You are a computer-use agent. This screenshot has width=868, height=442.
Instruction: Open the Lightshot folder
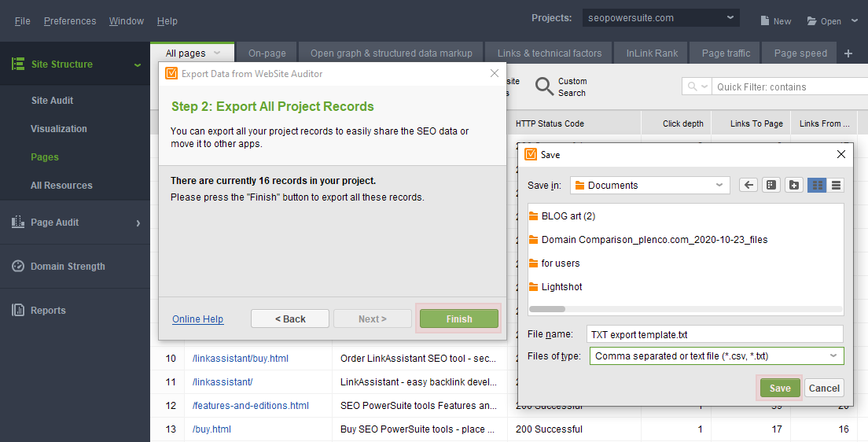[x=556, y=286]
